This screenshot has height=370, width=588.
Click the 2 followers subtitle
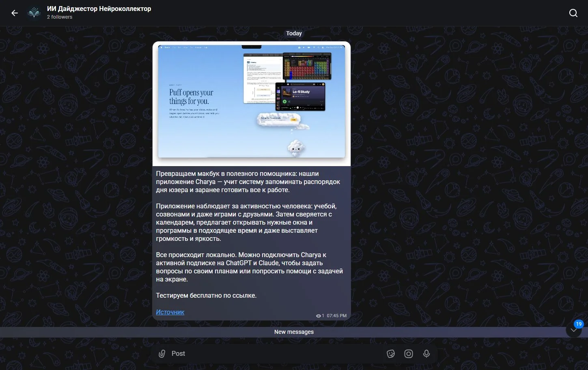(x=60, y=17)
